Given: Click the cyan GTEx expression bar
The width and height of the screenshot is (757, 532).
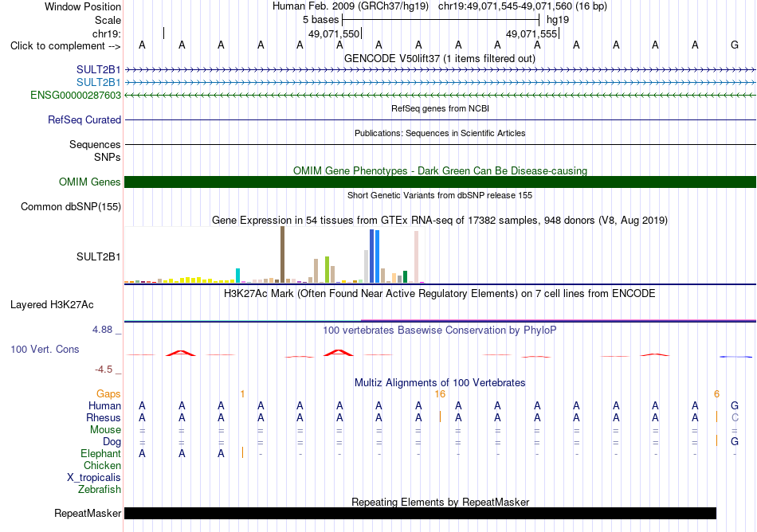Looking at the screenshot, I should pos(238,276).
